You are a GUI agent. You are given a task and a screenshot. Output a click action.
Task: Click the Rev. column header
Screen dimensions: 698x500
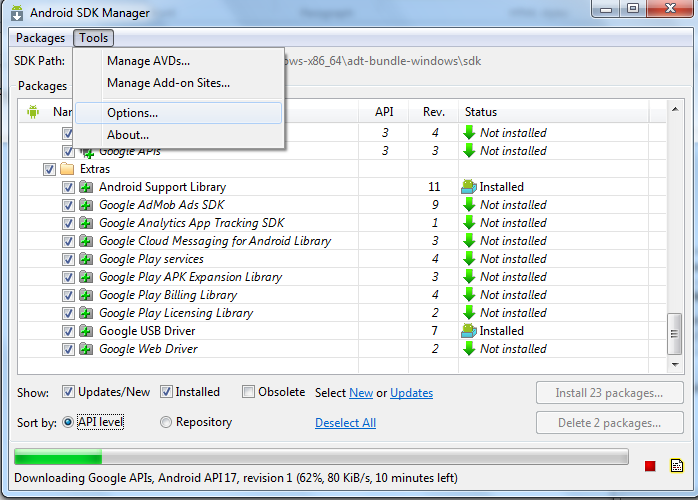pyautogui.click(x=434, y=112)
